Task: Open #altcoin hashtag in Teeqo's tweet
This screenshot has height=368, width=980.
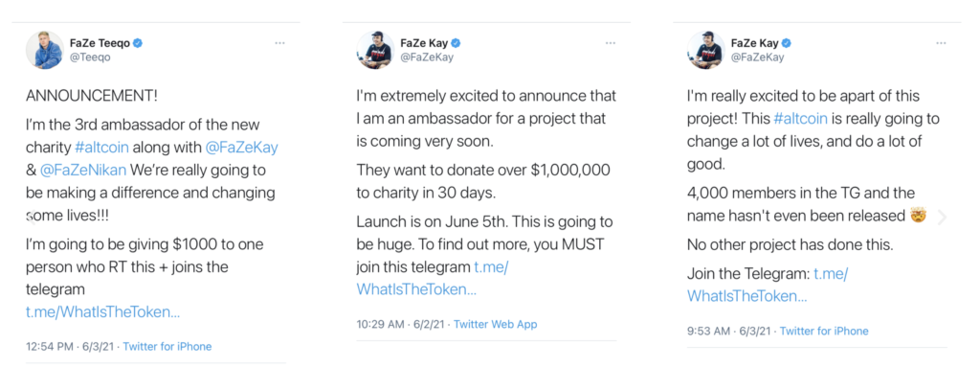Action: [x=101, y=147]
